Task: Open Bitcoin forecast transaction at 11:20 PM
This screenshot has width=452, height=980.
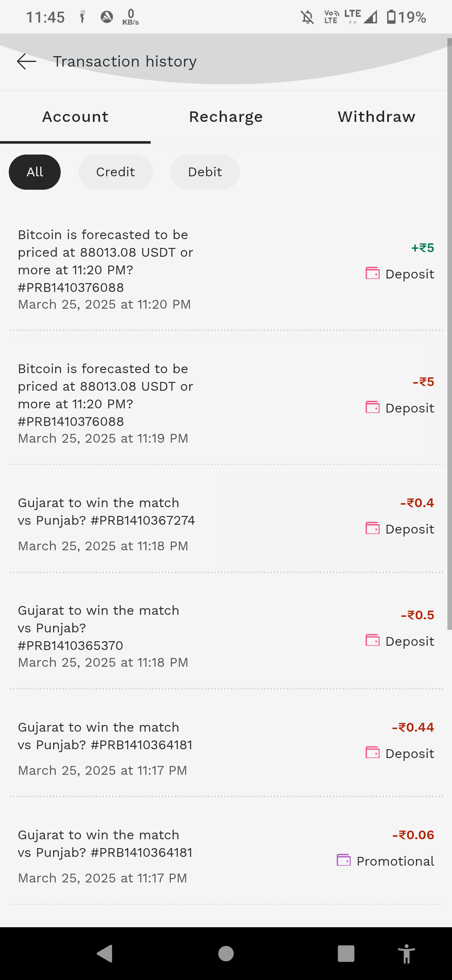Action: (x=105, y=269)
